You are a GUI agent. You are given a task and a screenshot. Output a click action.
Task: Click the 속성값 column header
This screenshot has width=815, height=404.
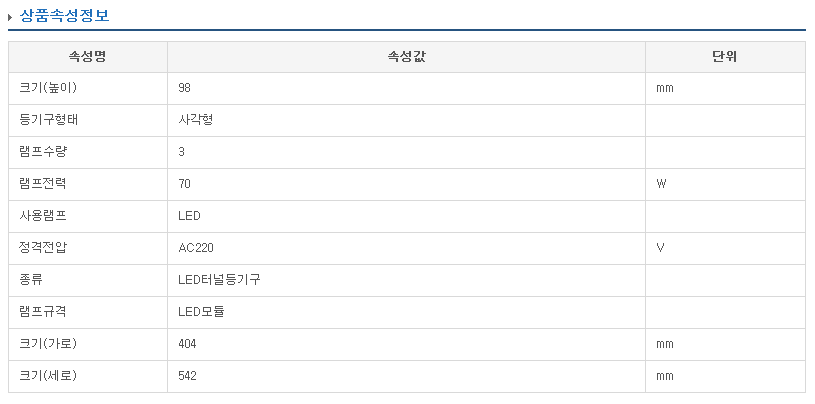tap(406, 57)
